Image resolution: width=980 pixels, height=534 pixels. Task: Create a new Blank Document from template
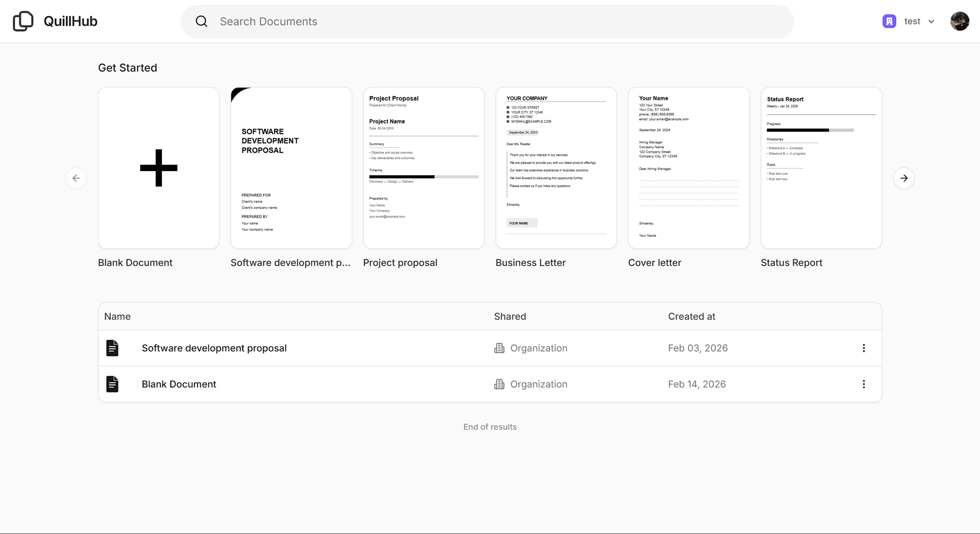coord(159,168)
